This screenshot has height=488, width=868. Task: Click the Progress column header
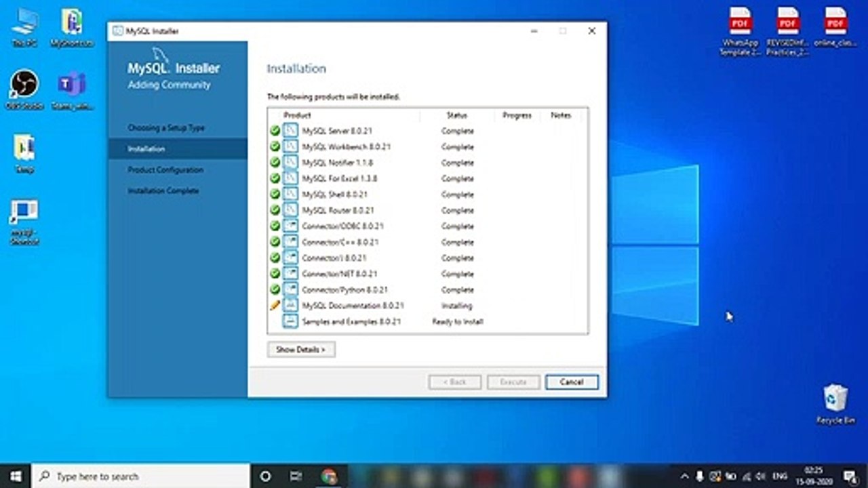pos(517,115)
